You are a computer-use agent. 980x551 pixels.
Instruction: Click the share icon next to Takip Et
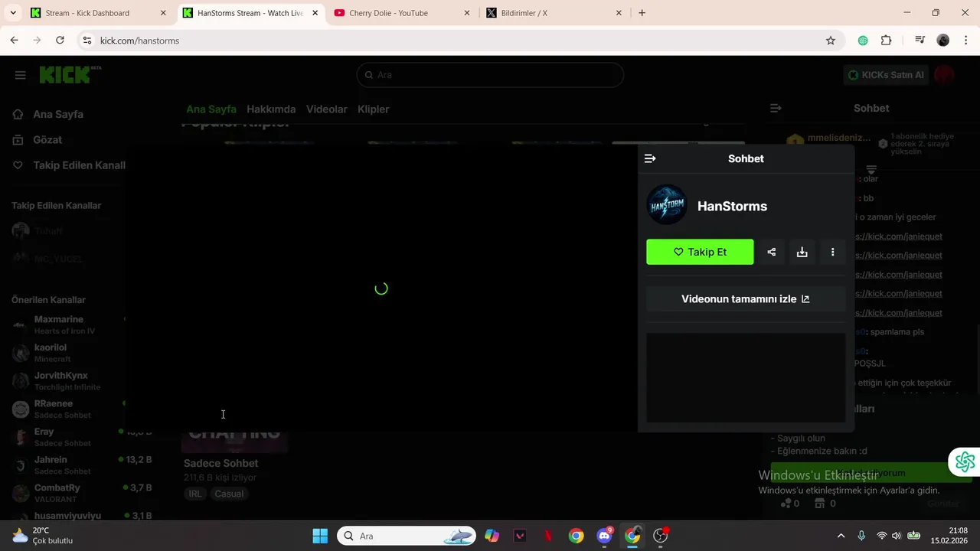pos(771,252)
